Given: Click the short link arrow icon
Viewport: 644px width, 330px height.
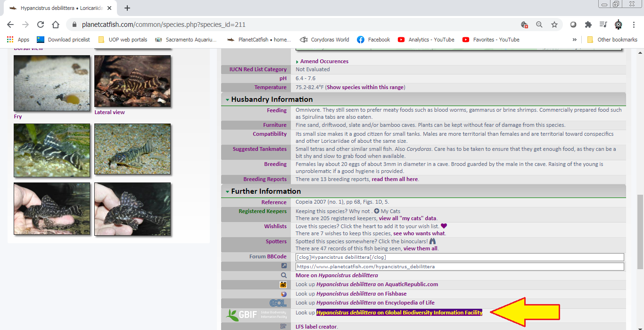Looking at the screenshot, I should click(x=284, y=266).
